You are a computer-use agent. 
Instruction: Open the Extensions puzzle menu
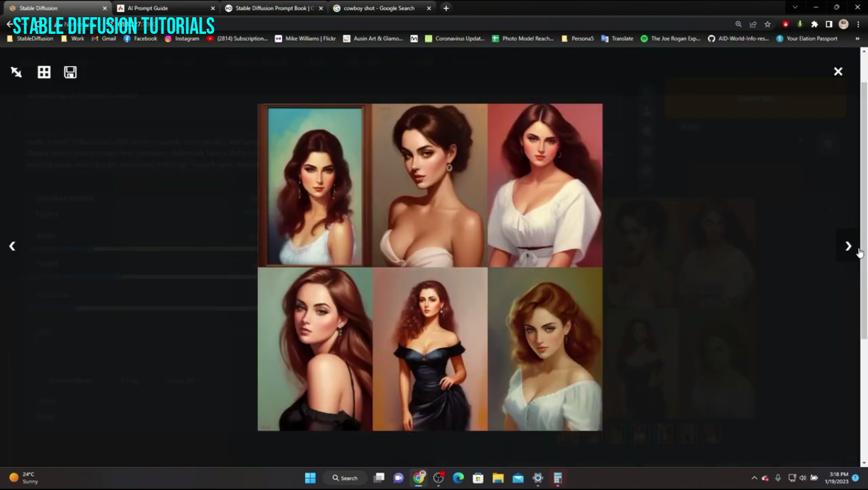[814, 24]
